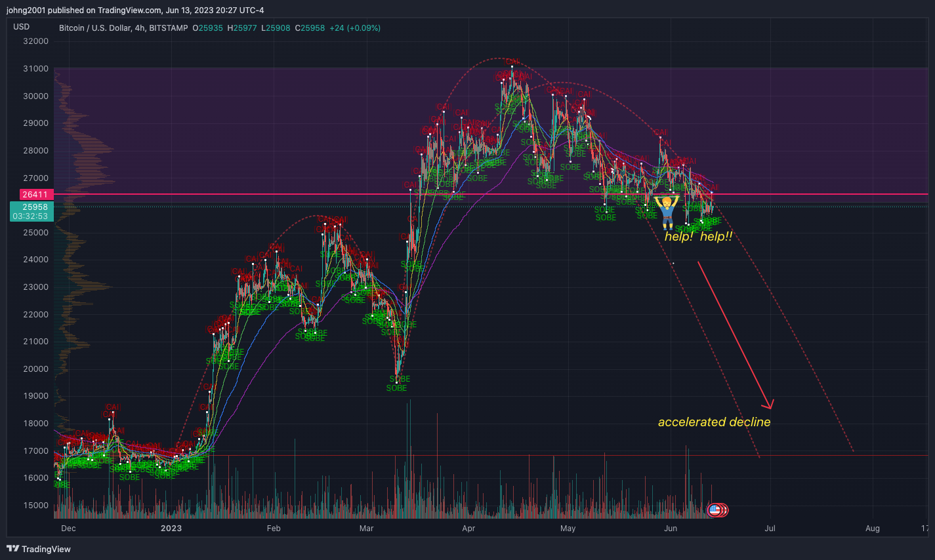The width and height of the screenshot is (935, 560).
Task: Click the 19000 price axis label
Action: pos(35,396)
